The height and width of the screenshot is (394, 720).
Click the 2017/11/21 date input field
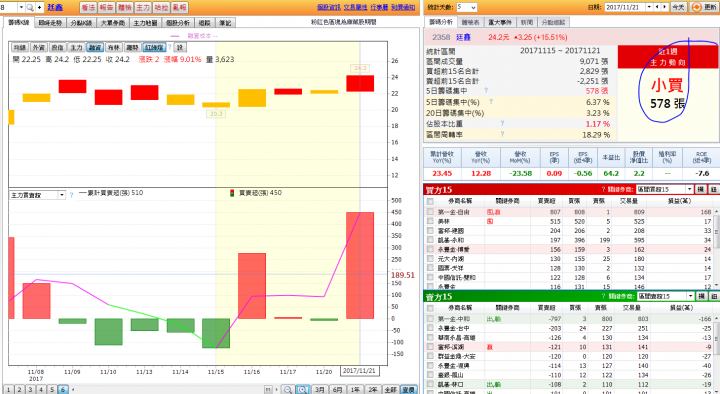(625, 7)
